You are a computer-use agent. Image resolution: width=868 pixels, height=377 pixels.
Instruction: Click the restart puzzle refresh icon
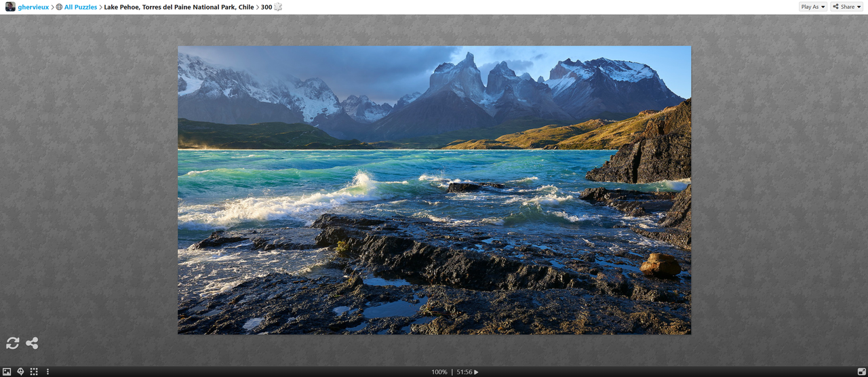pyautogui.click(x=12, y=343)
